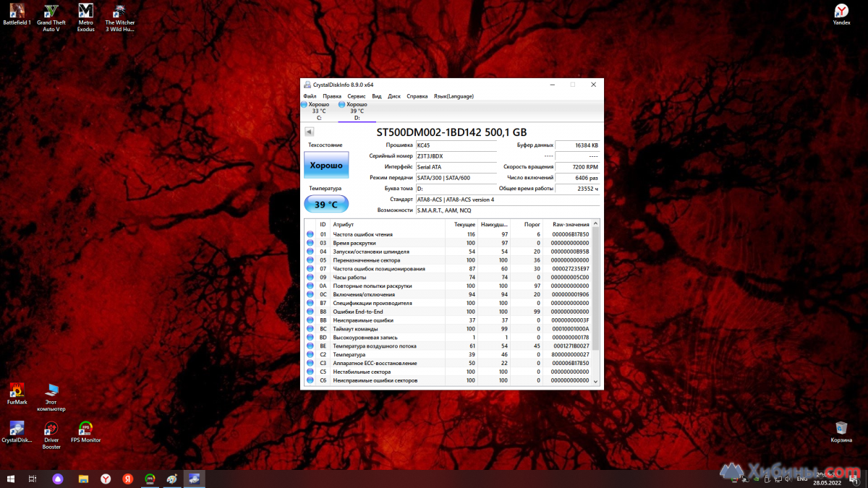This screenshot has height=488, width=868.
Task: Open Grand Theft Auto V shortcut
Action: [51, 17]
